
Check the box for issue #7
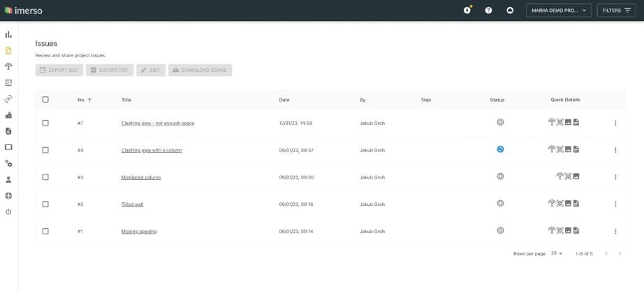pos(45,123)
